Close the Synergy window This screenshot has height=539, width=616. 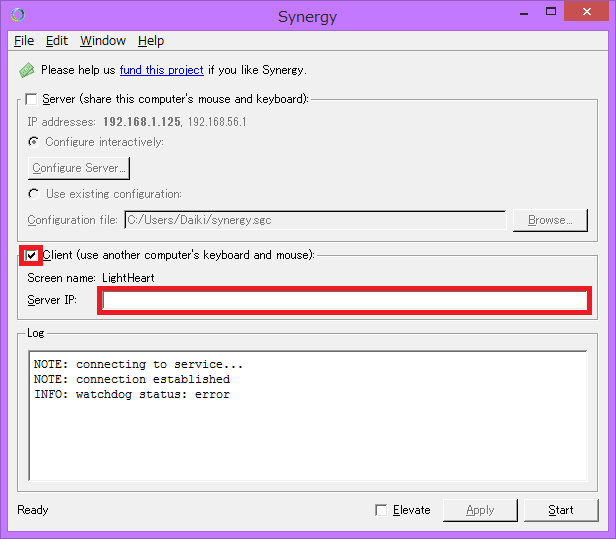click(x=587, y=11)
